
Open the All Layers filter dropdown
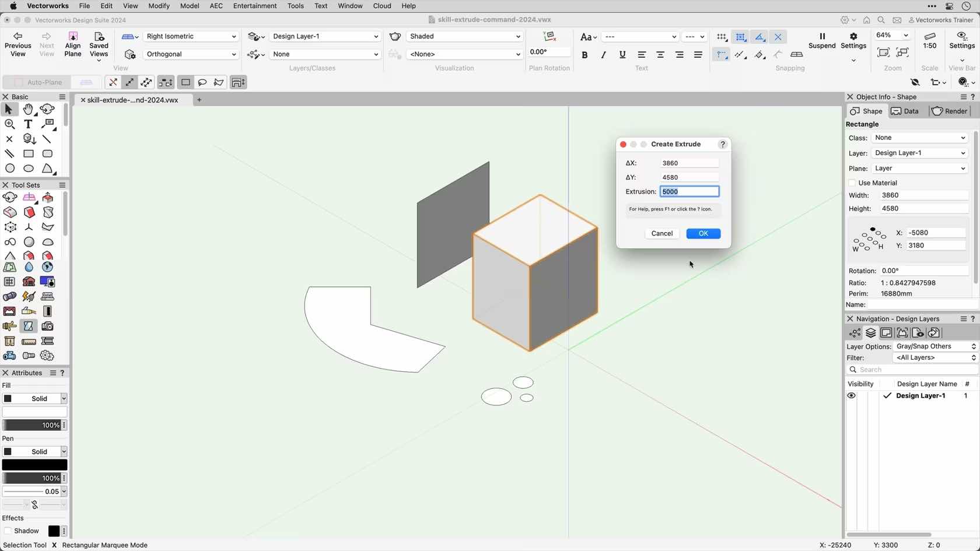935,358
